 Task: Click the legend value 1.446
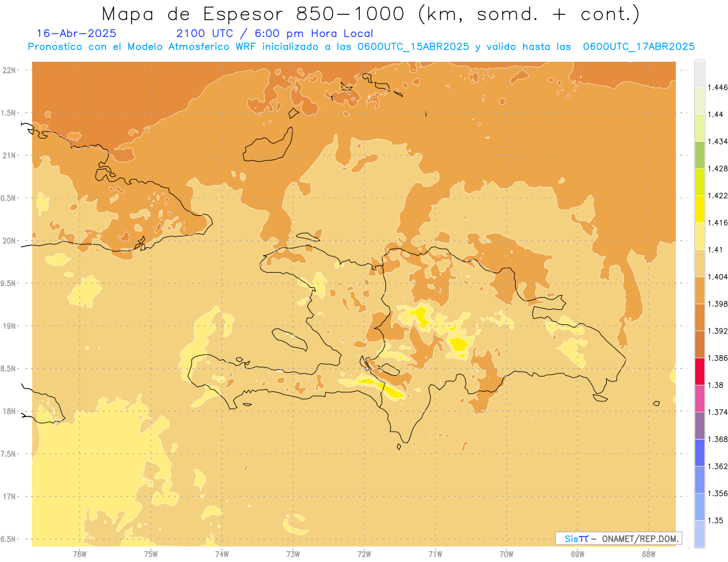pos(717,87)
